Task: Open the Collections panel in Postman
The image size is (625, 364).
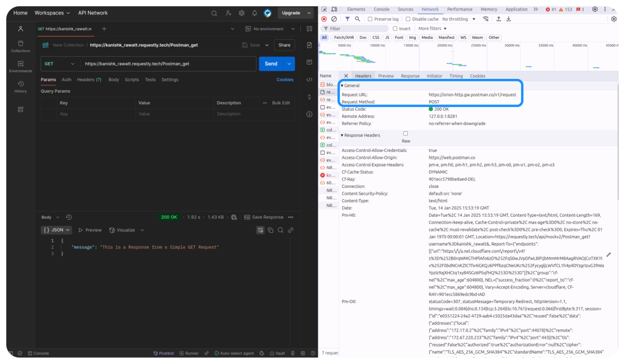Action: [x=20, y=46]
